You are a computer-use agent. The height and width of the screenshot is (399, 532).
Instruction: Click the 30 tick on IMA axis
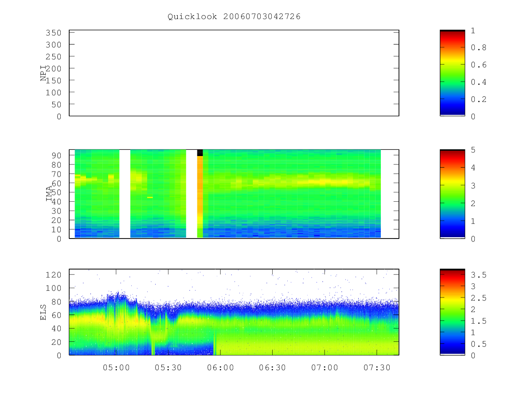56,211
